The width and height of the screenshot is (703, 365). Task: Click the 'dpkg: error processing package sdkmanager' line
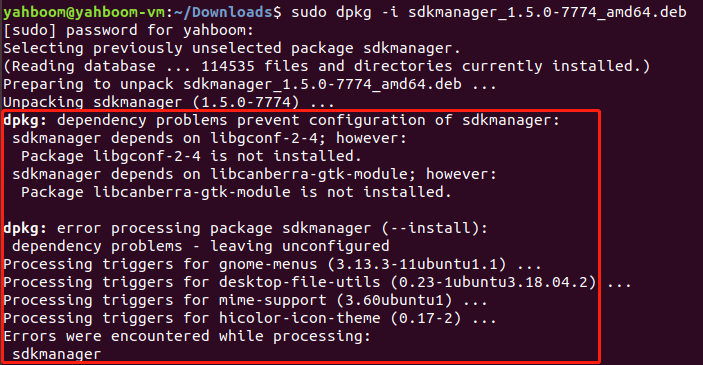[245, 228]
